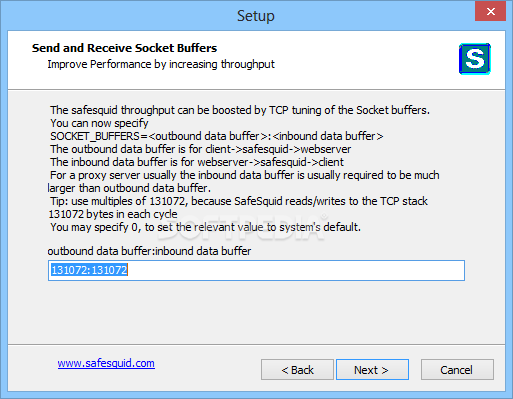Click the Setup title bar text
Image resolution: width=513 pixels, height=399 pixels.
[x=256, y=16]
